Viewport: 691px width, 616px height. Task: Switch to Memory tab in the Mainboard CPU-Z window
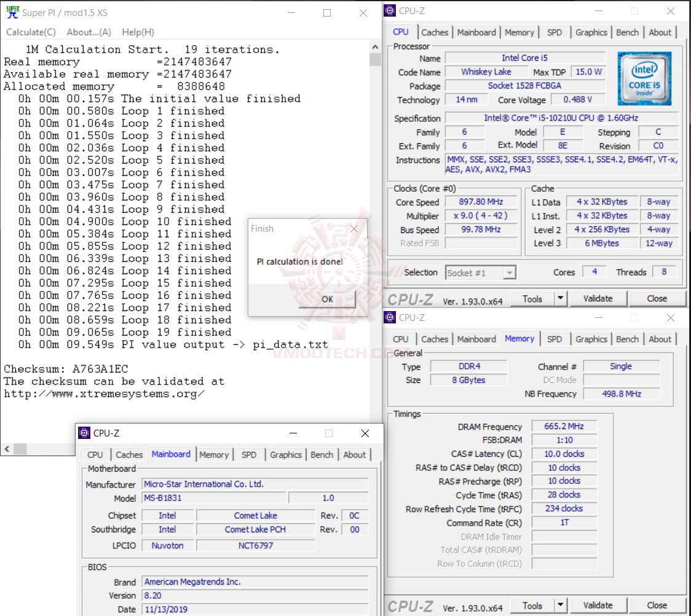(x=214, y=455)
